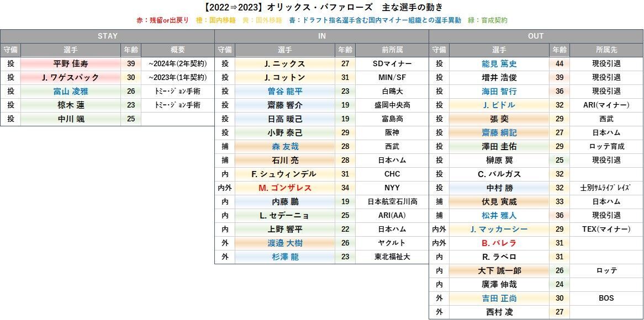The width and height of the screenshot is (644, 320).
Task: Select cell 中川 颯
Action: pyautogui.click(x=71, y=119)
